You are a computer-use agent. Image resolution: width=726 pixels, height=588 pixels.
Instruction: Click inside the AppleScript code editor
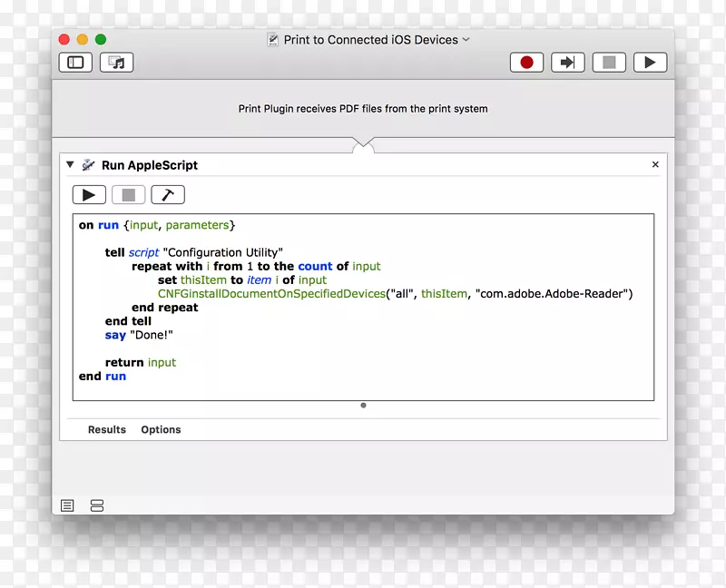[x=408, y=345]
